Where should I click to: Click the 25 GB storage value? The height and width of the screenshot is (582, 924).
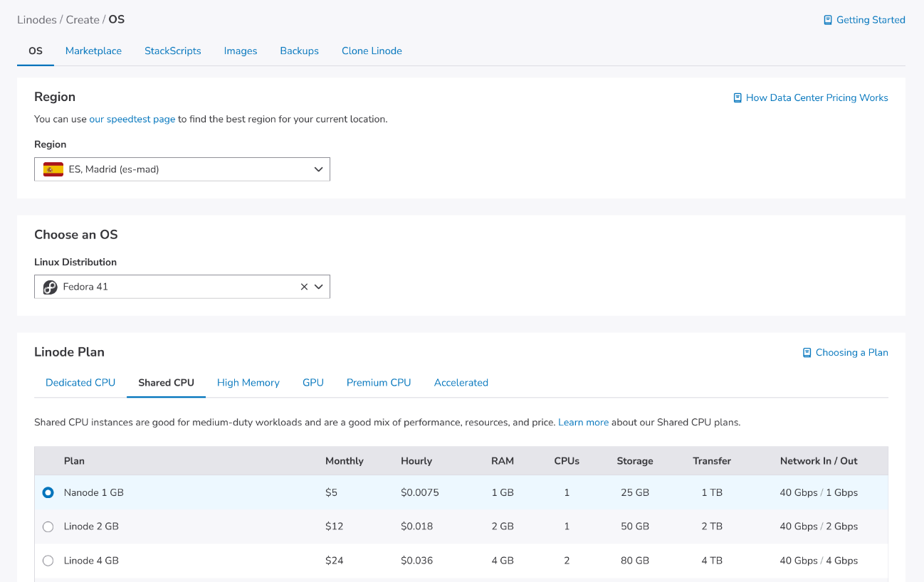(x=635, y=492)
